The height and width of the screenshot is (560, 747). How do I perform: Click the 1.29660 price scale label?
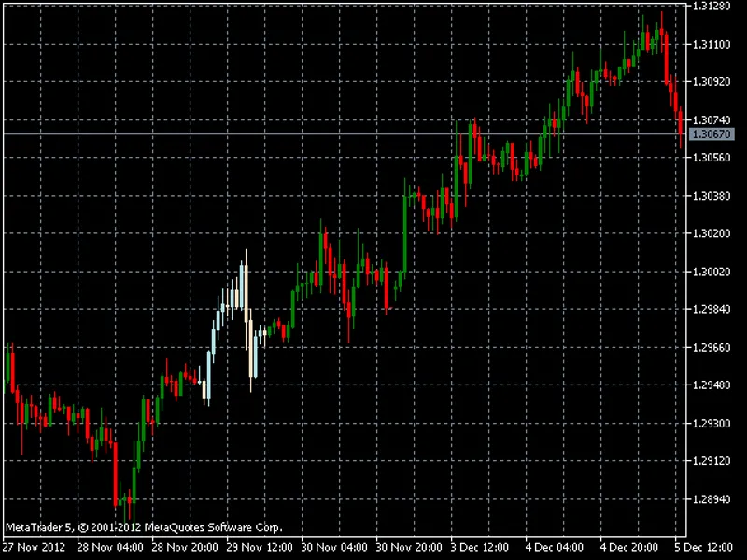[712, 347]
